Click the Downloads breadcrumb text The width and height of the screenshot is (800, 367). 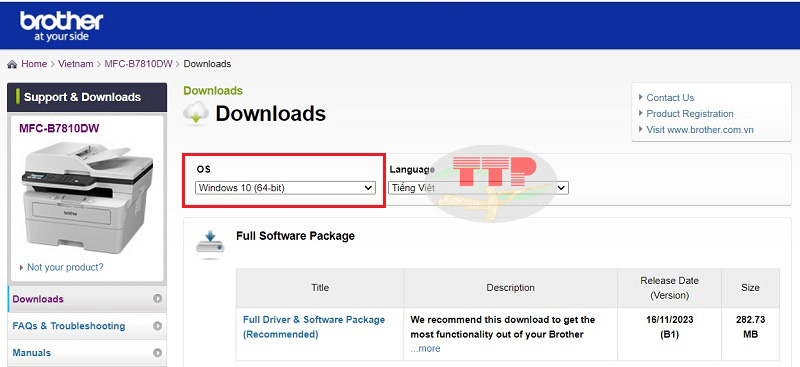coord(207,64)
